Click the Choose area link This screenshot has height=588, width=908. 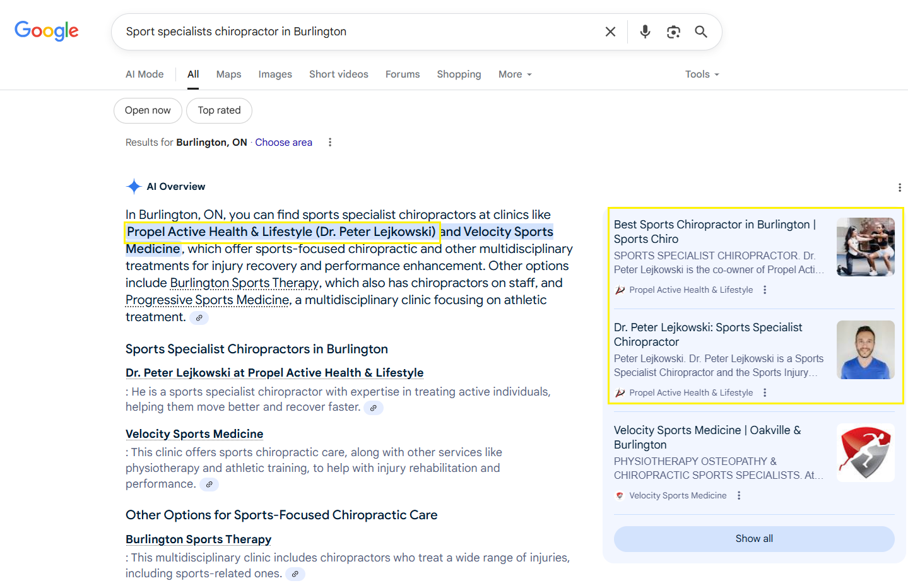(x=283, y=143)
